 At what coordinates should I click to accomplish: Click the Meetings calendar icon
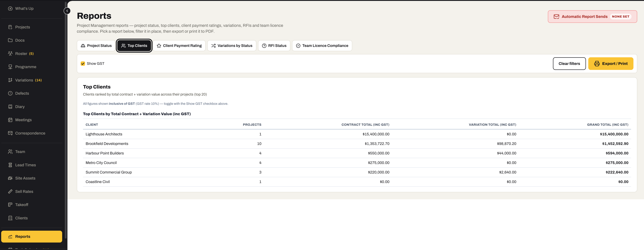[10, 120]
